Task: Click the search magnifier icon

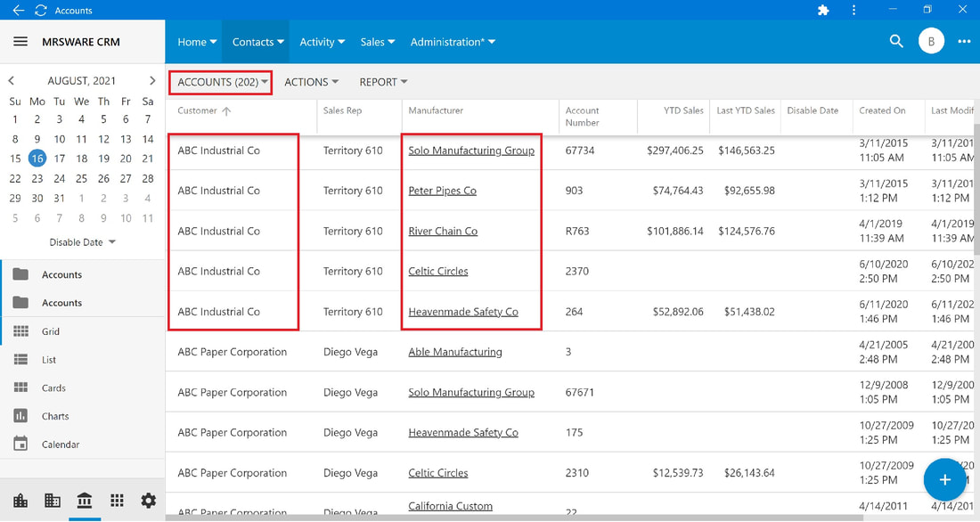Action: point(896,41)
